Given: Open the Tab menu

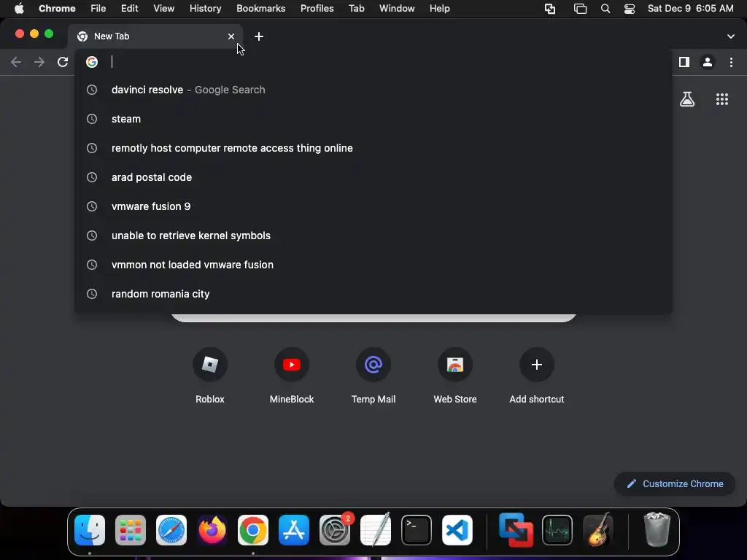Looking at the screenshot, I should point(356,9).
